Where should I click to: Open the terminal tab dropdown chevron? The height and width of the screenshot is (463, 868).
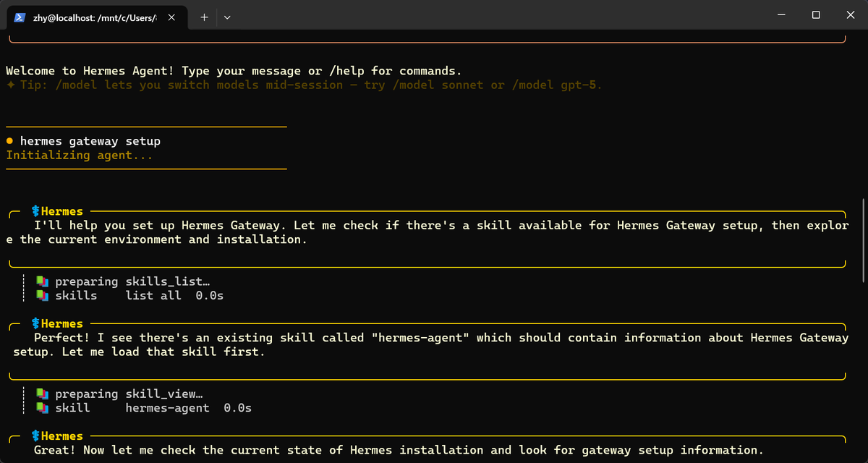tap(226, 16)
